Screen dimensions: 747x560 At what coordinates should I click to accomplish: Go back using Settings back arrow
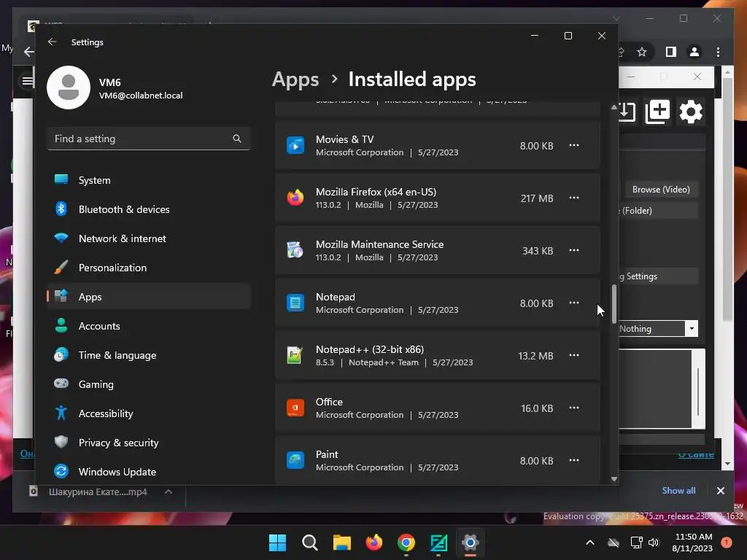click(x=53, y=42)
